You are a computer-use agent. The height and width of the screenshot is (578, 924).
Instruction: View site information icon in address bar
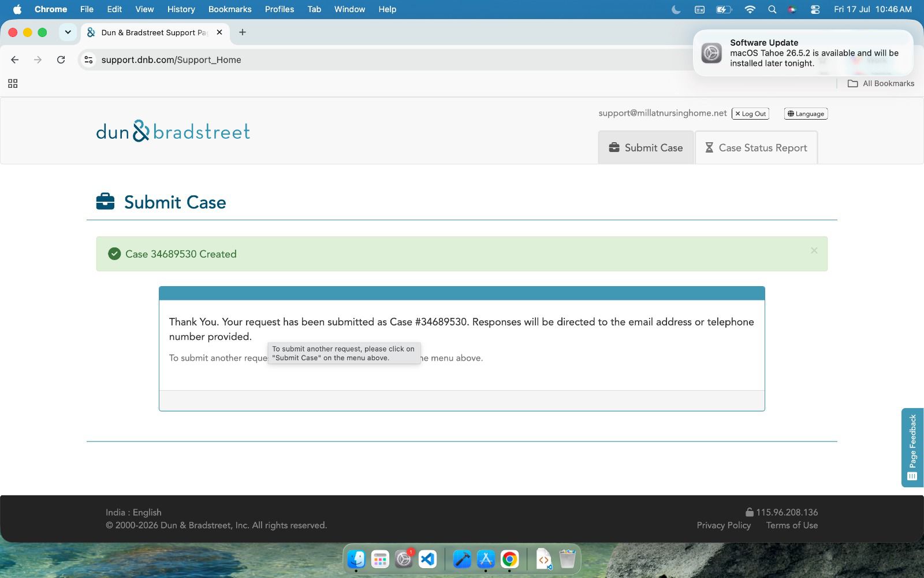88,60
